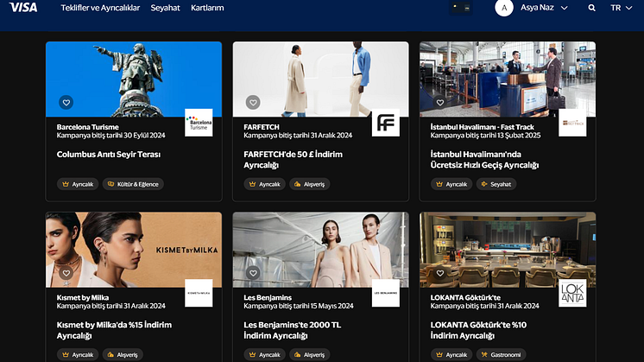Favorite the Barcelona Turisme offer
644x362 pixels.
[x=66, y=102]
